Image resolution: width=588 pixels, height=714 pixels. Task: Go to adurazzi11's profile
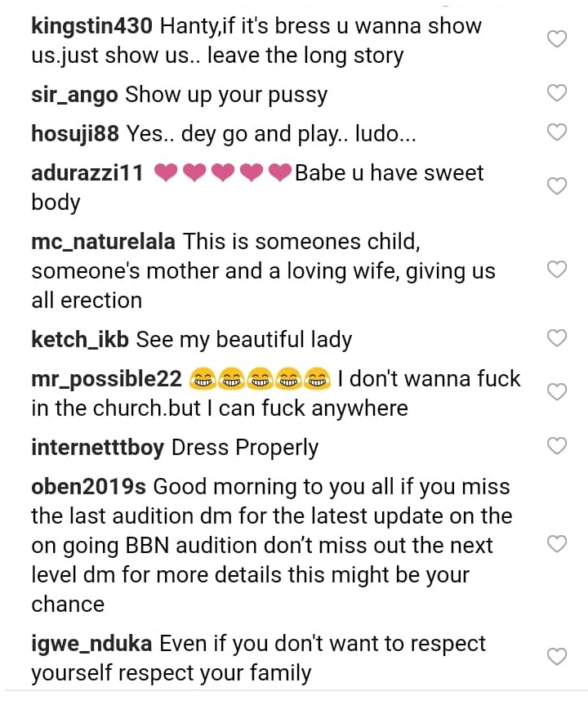point(87,173)
